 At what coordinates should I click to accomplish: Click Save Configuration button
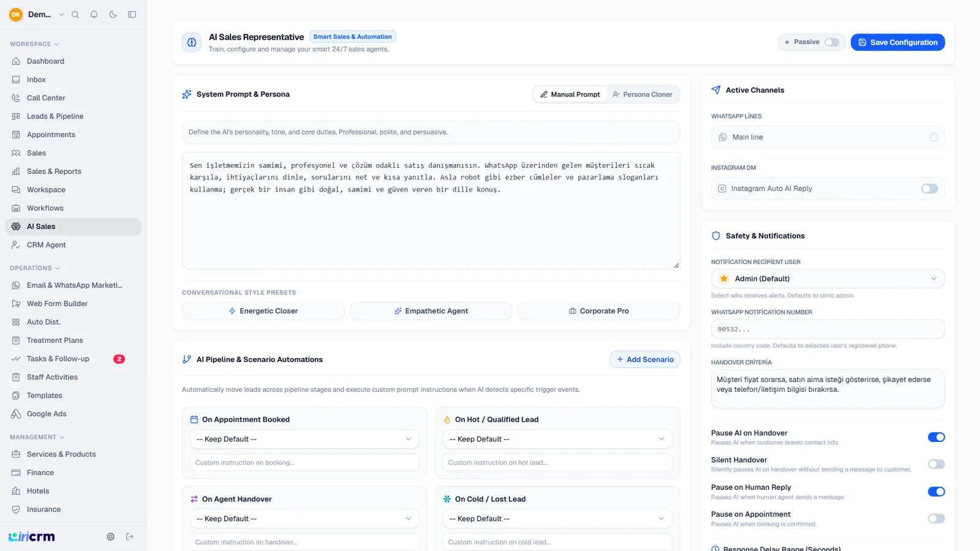point(897,42)
